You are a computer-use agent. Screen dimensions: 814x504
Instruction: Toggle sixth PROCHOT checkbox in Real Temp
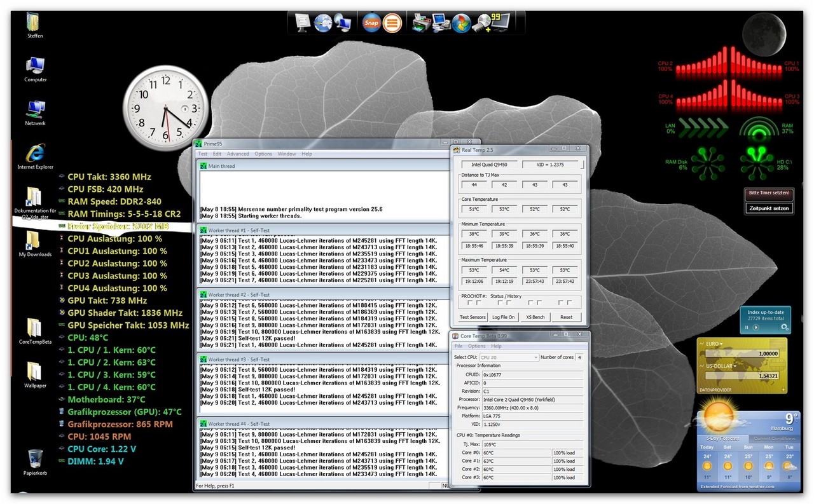pos(539,303)
